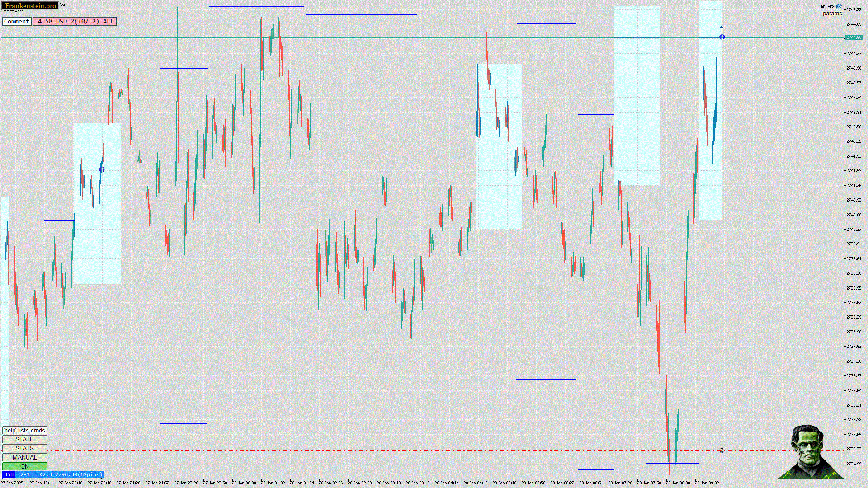This screenshot has height=488, width=868.
Task: Click the FrankPro graduation cap icon
Action: 839,6
